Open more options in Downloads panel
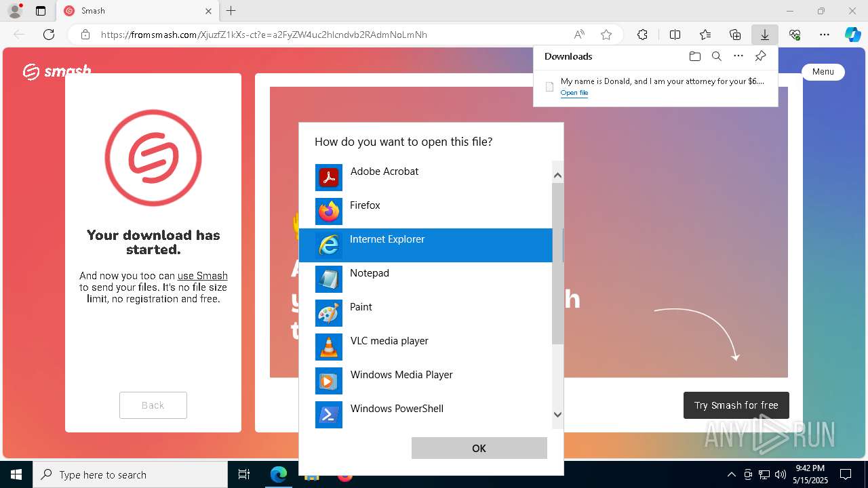868x488 pixels. tap(738, 56)
